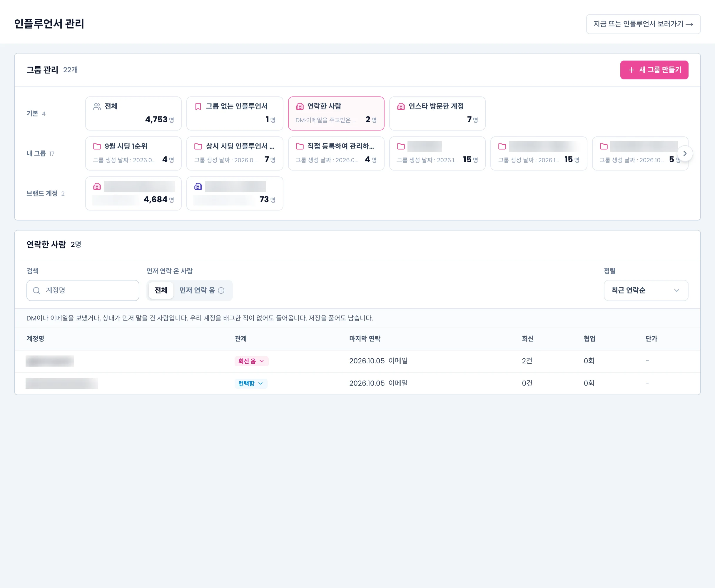Open the 9월 시딩 1순위 group card
Viewport: 715px width, 588px height.
(133, 153)
